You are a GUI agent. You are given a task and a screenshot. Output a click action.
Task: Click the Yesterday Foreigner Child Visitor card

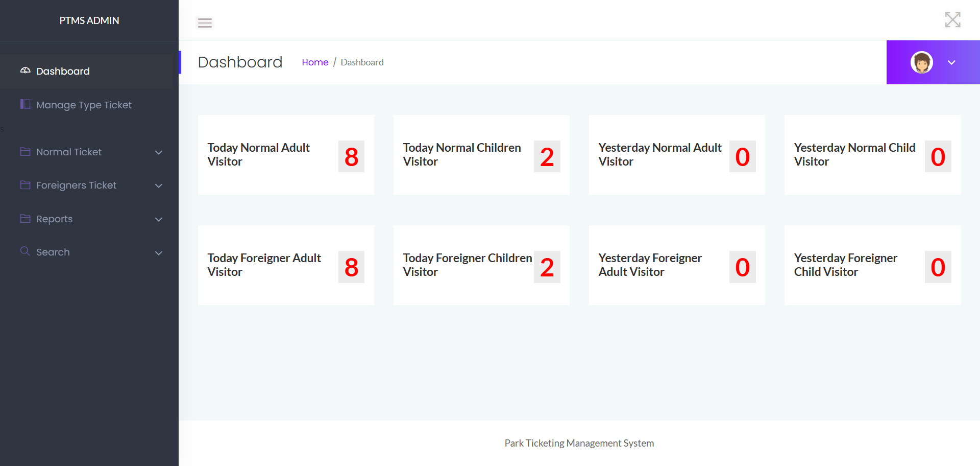(x=872, y=265)
